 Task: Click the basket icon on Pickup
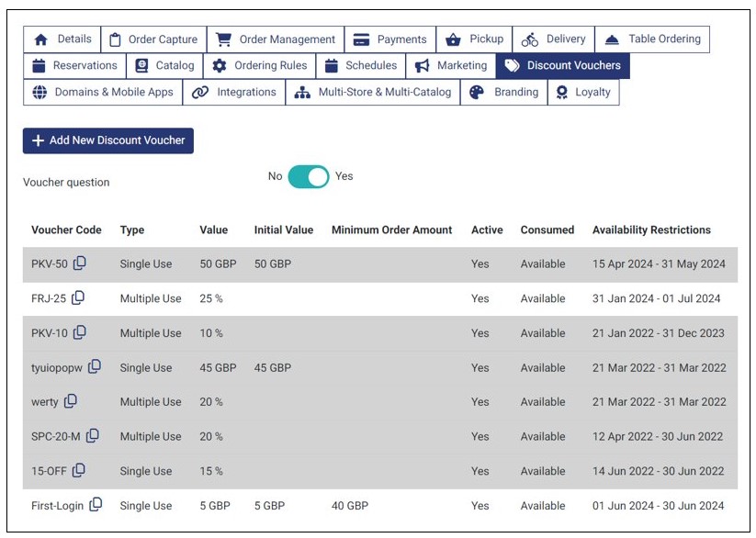tap(453, 39)
